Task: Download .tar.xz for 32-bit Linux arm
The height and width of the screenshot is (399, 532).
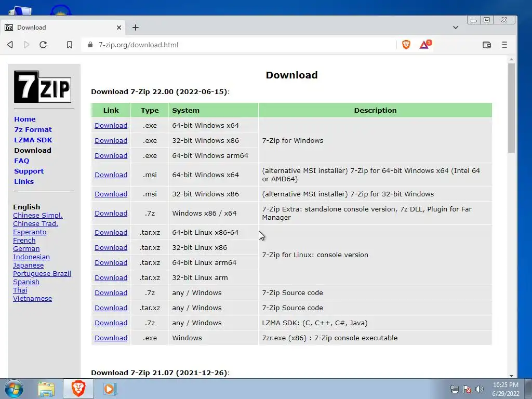Action: 111,277
